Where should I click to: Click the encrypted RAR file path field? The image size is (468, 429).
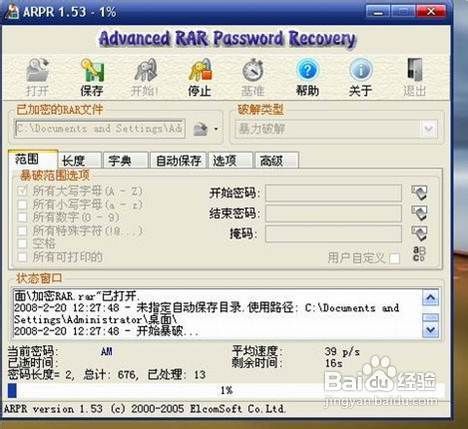(100, 128)
